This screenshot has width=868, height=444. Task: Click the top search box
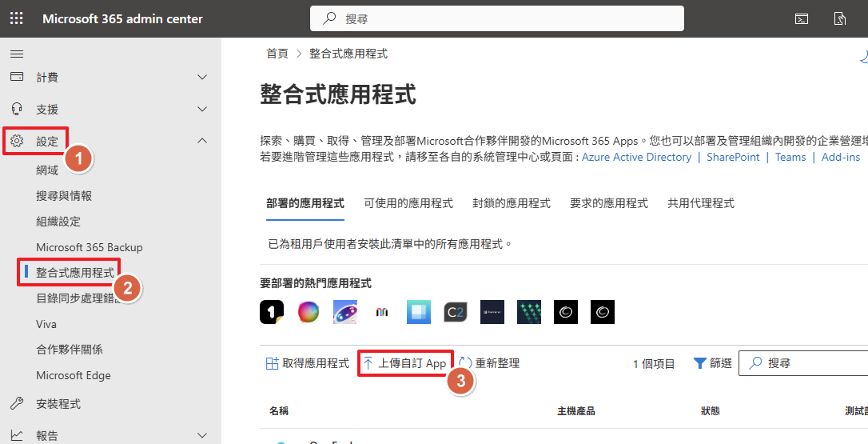click(496, 18)
